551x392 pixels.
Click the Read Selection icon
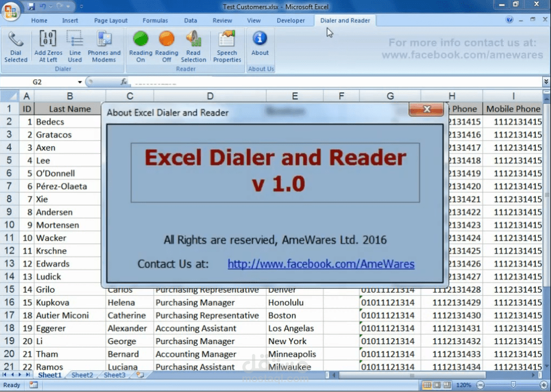(x=193, y=39)
